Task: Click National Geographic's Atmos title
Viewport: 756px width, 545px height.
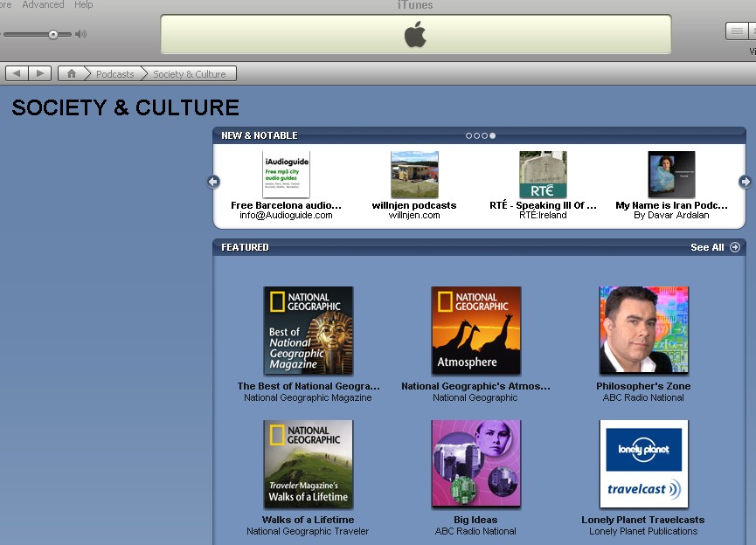Action: (x=475, y=386)
